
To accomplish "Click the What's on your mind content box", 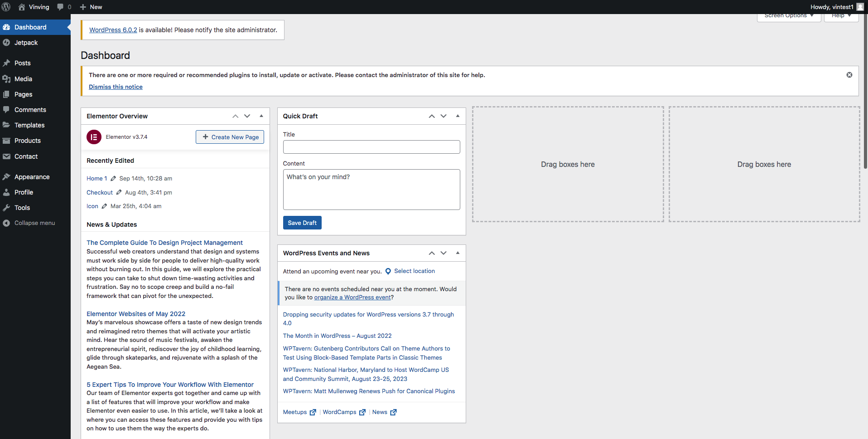I will click(371, 190).
